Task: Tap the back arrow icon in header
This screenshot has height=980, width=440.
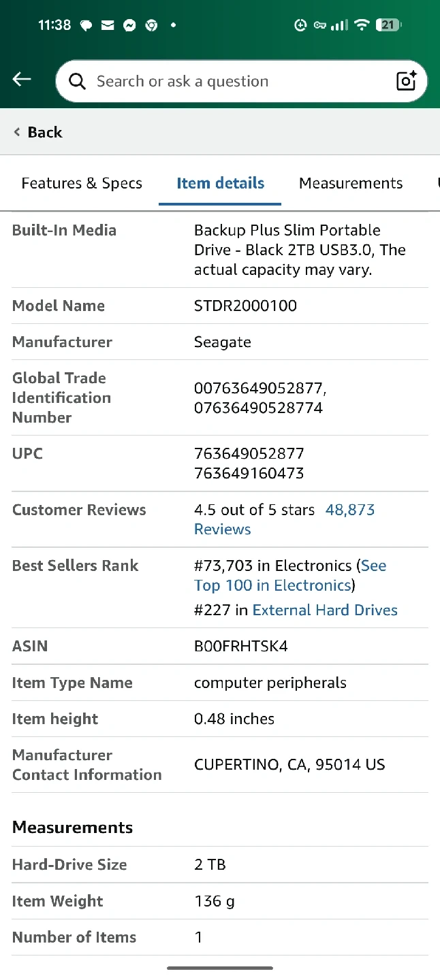Action: click(x=22, y=80)
